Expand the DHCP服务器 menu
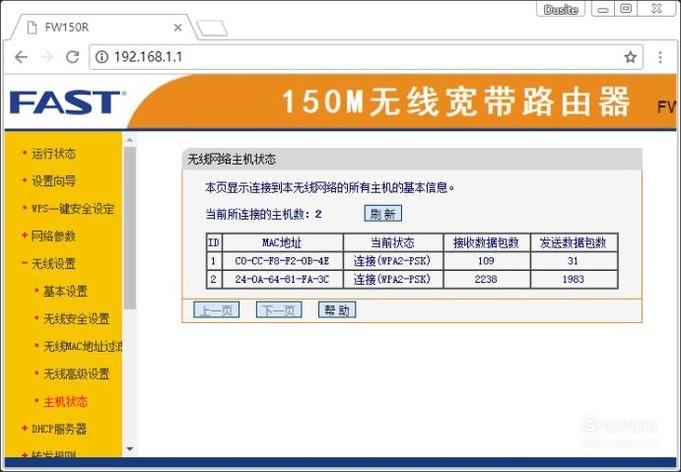Screen dimensions: 681x472 (59, 429)
